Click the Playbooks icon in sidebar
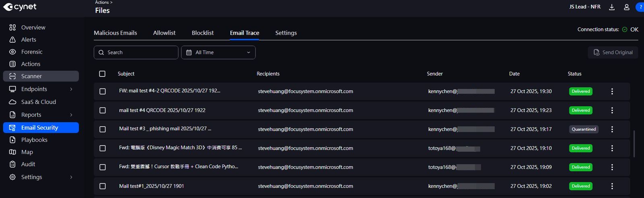This screenshot has width=644, height=198. pyautogui.click(x=12, y=140)
